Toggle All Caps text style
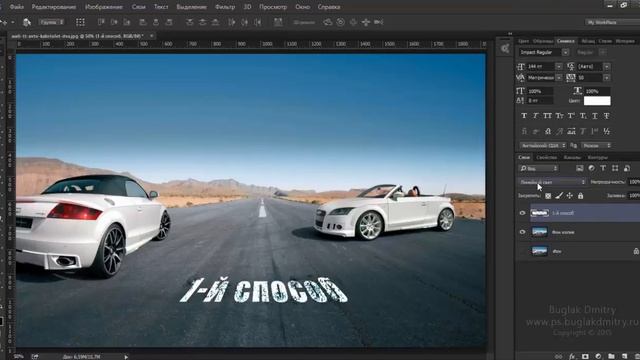The image size is (640, 360). 547,116
